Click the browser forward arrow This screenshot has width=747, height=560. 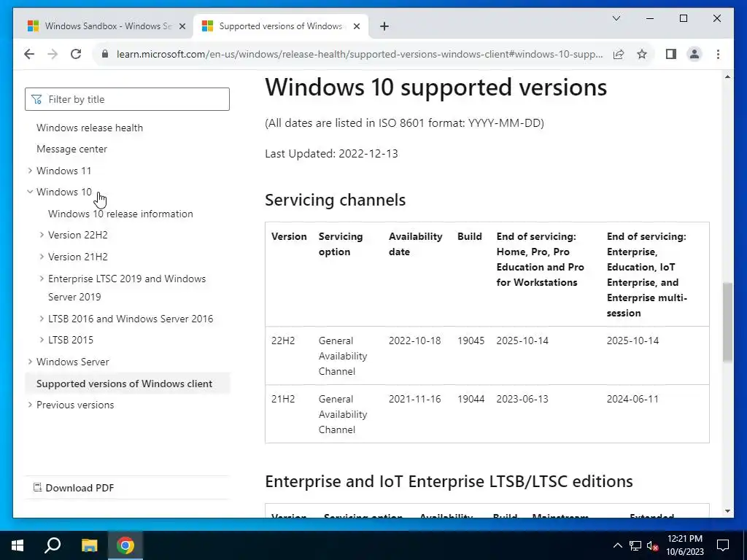(53, 54)
